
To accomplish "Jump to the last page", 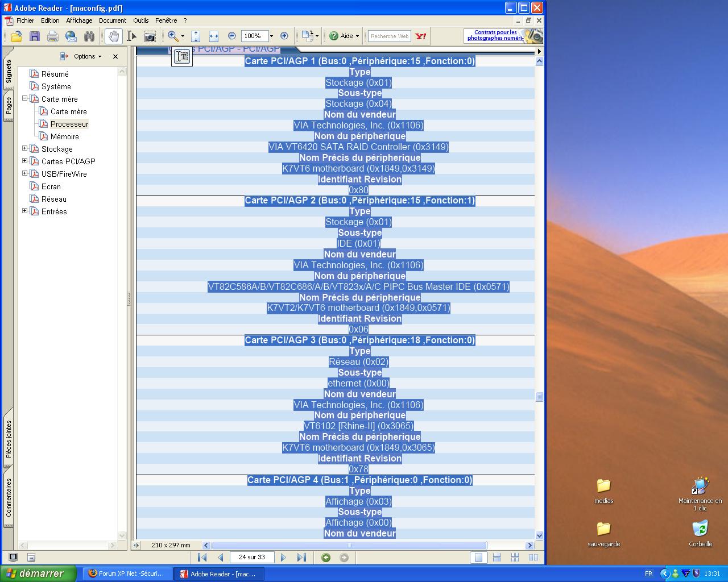I will (x=301, y=558).
